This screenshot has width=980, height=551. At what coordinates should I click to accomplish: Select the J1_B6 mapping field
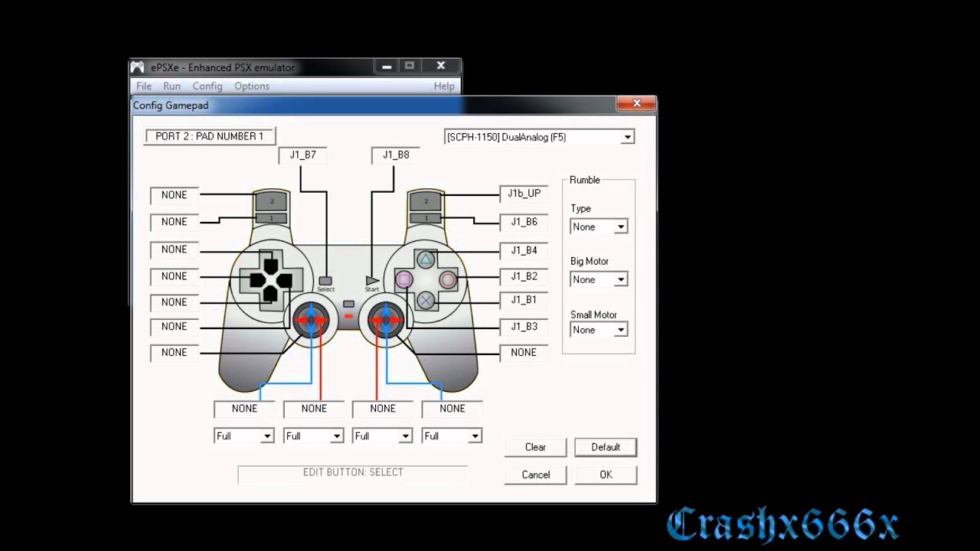(x=524, y=222)
